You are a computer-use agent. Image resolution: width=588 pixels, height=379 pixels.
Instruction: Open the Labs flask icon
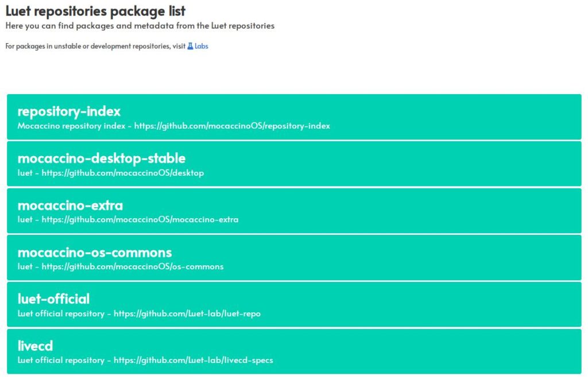click(x=190, y=46)
